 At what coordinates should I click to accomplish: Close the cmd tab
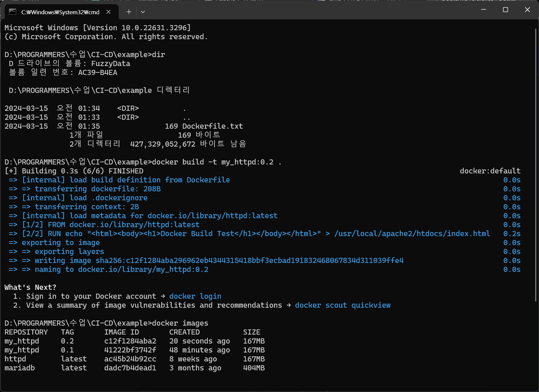click(x=109, y=12)
